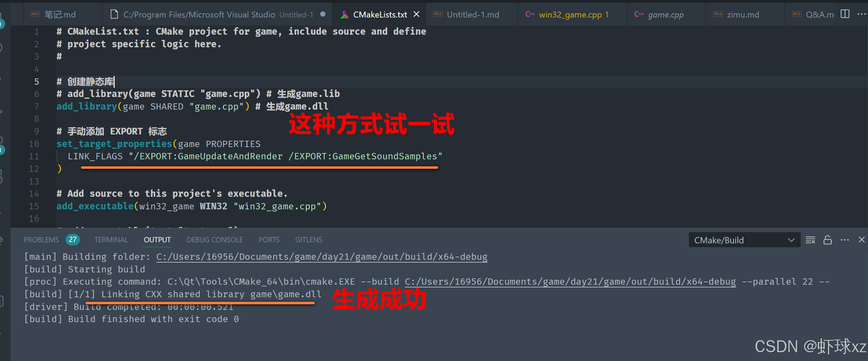This screenshot has height=361, width=868.
Task: Open the build folder path link after Building folder
Action: pos(322,257)
